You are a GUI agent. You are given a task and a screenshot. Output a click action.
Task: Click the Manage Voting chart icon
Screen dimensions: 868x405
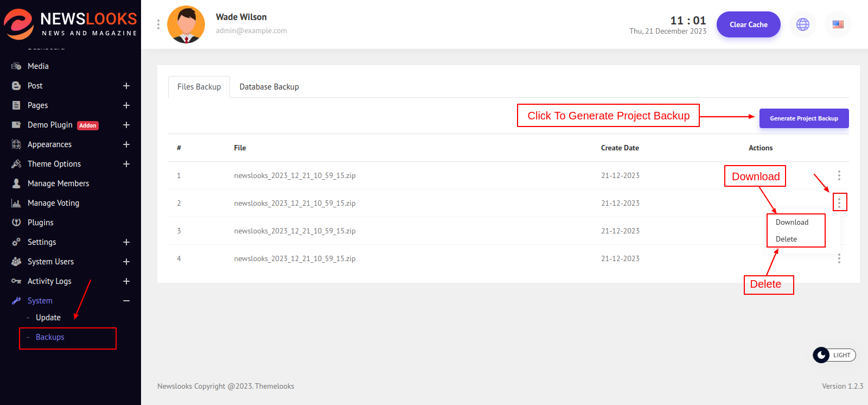16,203
